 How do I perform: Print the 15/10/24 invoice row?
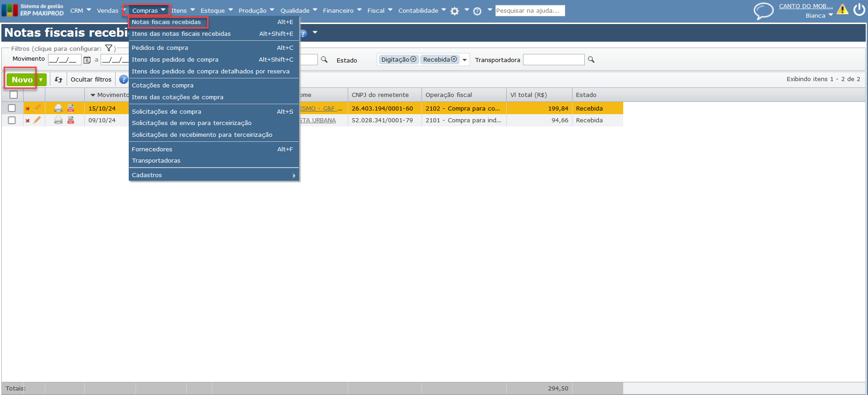(58, 108)
